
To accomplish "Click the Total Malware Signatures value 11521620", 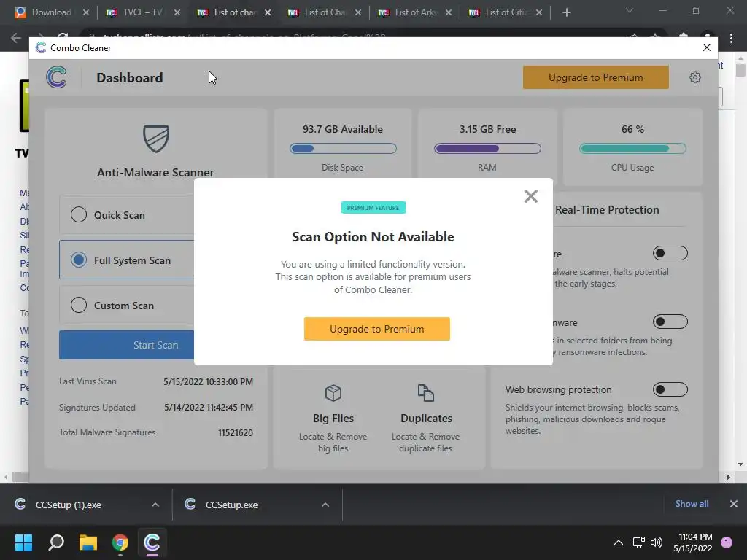I will [x=236, y=432].
